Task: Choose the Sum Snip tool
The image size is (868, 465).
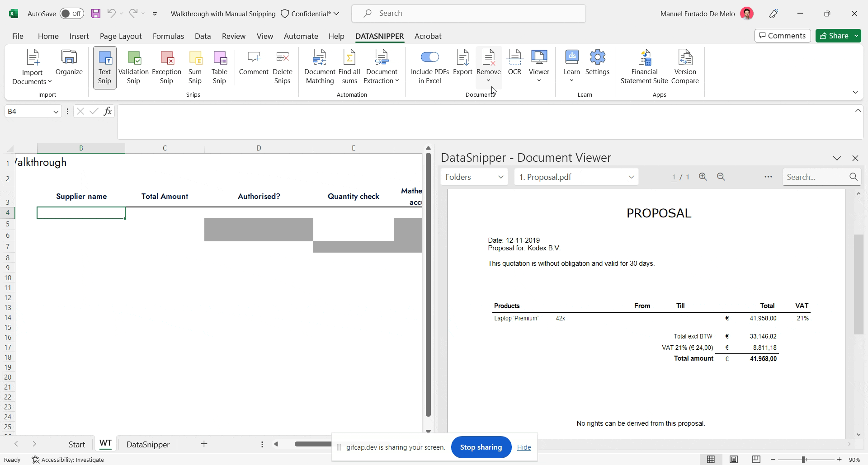Action: [195, 67]
